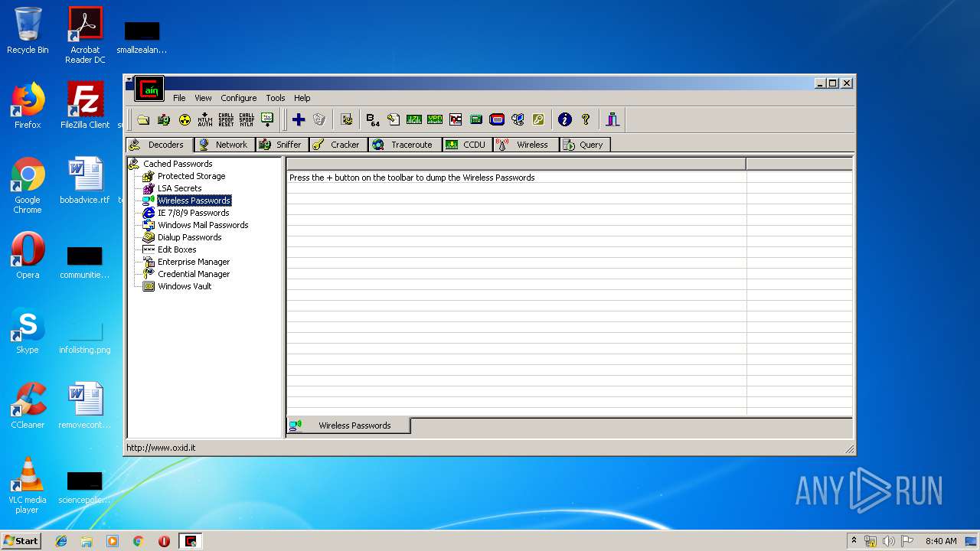Click the speaker volume icon in the system tray
Image resolution: width=980 pixels, height=551 pixels.
[x=888, y=541]
